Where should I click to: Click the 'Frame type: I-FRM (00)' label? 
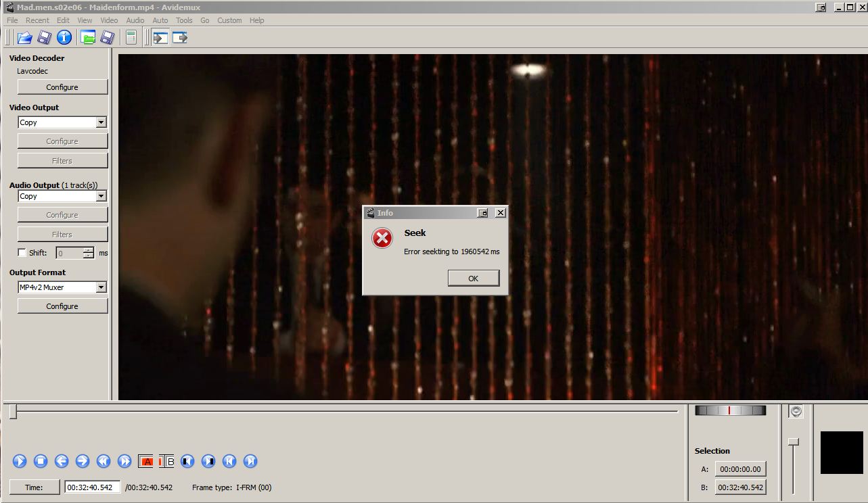[232, 487]
